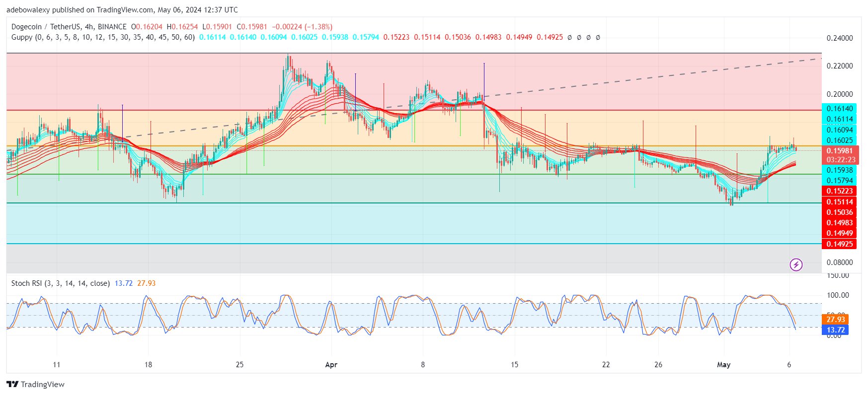
Task: Click the Guppy legend value 0.15223
Action: pos(396,37)
